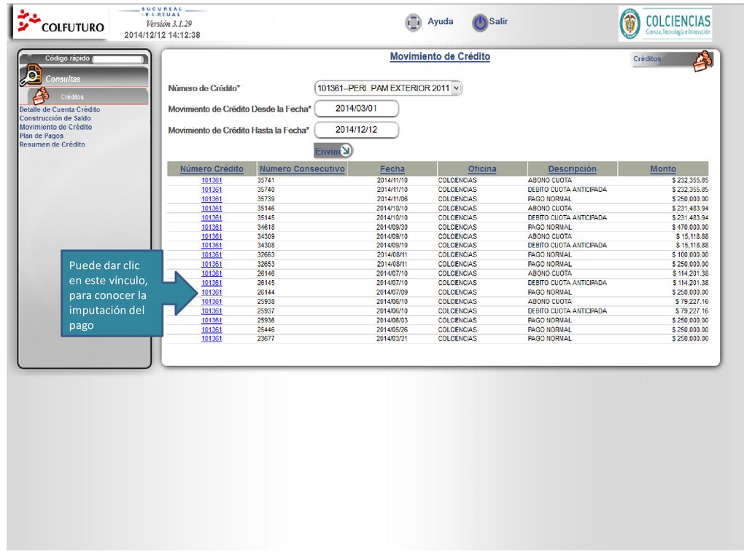Screen dimensions: 747x560
Task: Sort by the Monto column header
Action: click(x=663, y=169)
